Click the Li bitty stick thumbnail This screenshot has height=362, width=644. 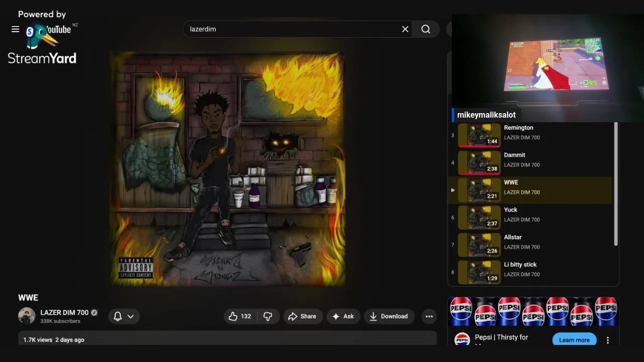pyautogui.click(x=479, y=272)
